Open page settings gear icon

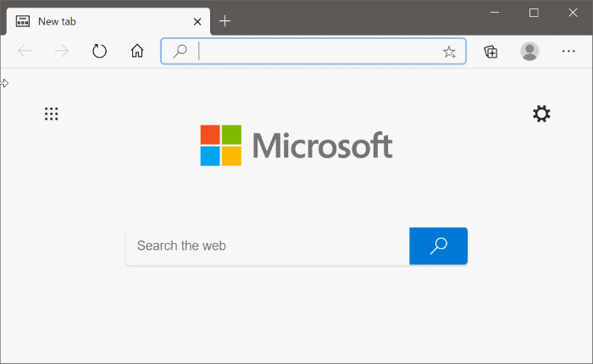(541, 113)
